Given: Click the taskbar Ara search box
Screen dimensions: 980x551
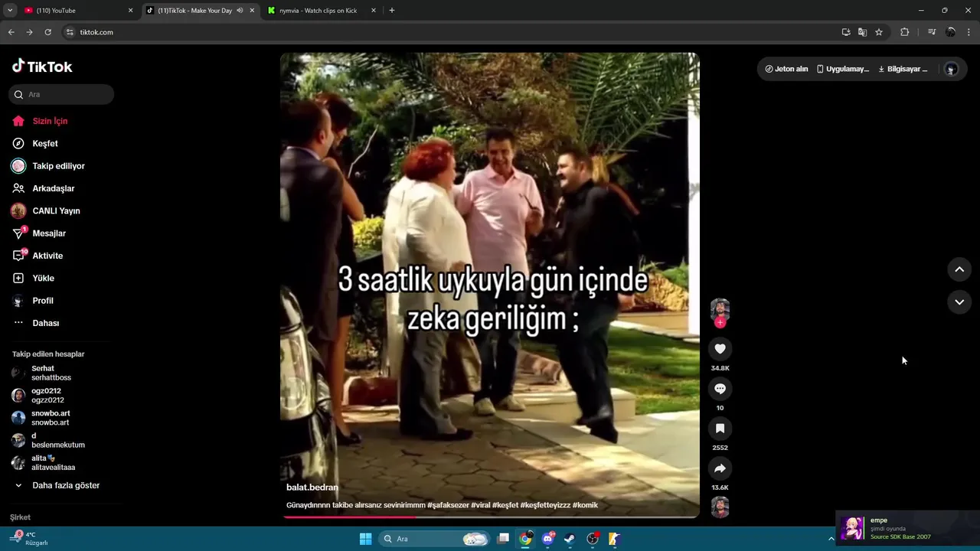Looking at the screenshot, I should point(435,539).
